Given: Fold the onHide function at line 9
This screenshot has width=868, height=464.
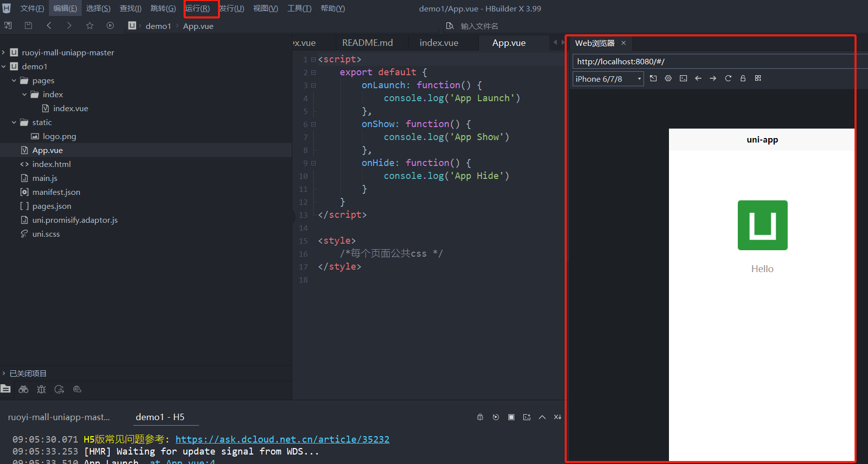Looking at the screenshot, I should tap(313, 163).
